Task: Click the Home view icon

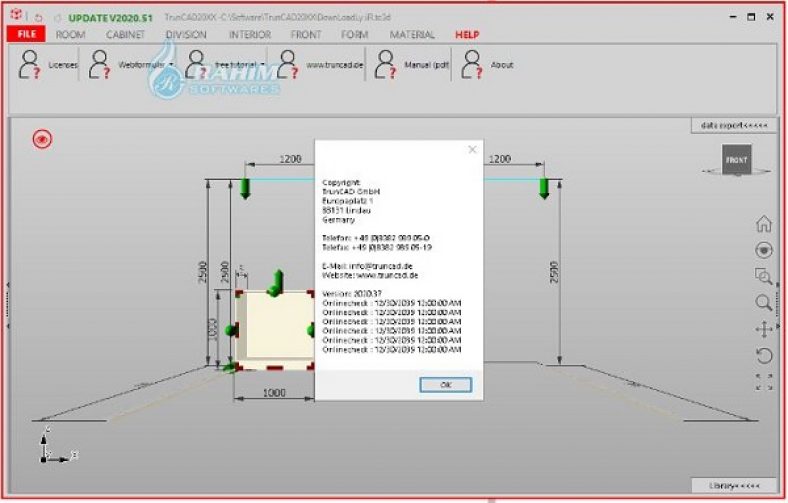Action: click(764, 224)
